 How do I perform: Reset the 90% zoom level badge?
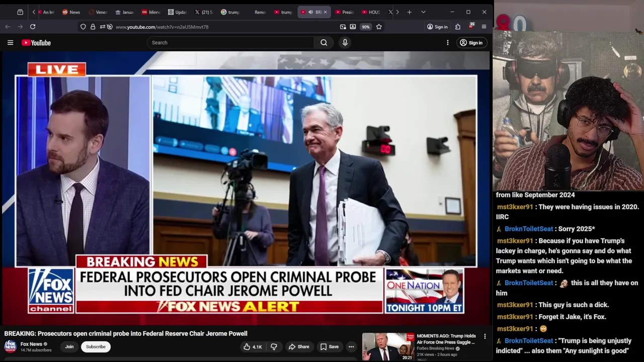coord(366,27)
